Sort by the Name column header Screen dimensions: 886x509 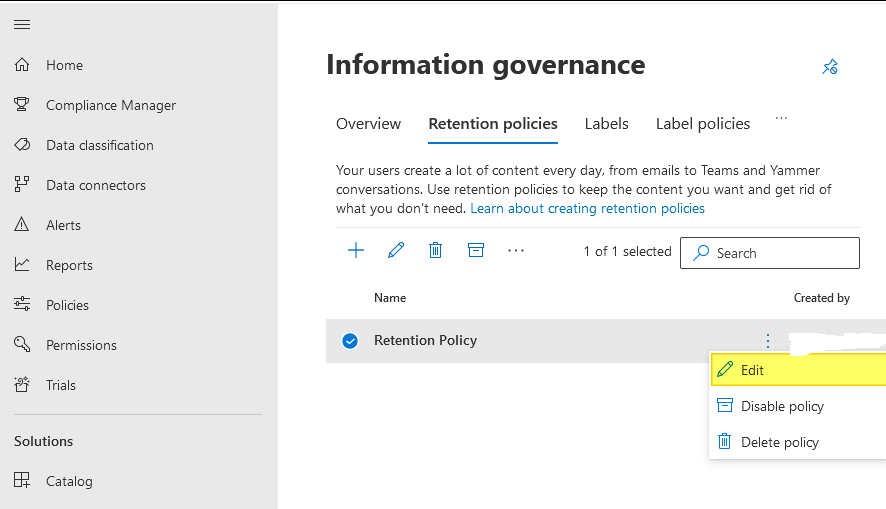[x=390, y=298]
